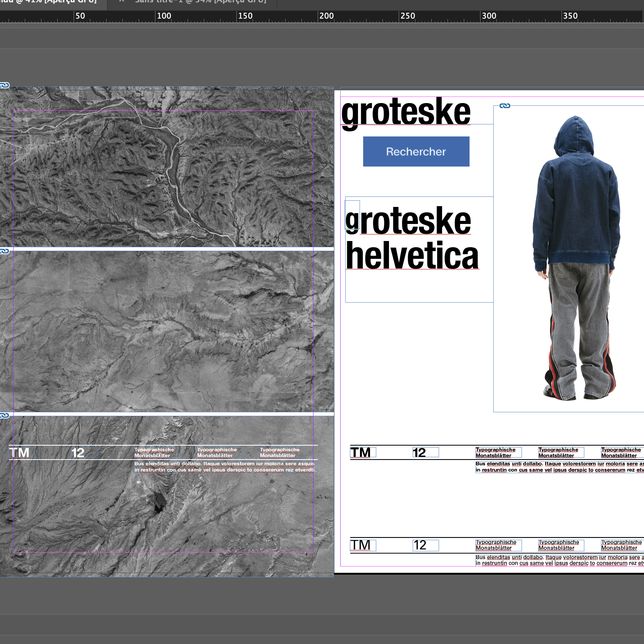Click the link badge on the top terrain image
This screenshot has height=644, width=644.
[4, 85]
